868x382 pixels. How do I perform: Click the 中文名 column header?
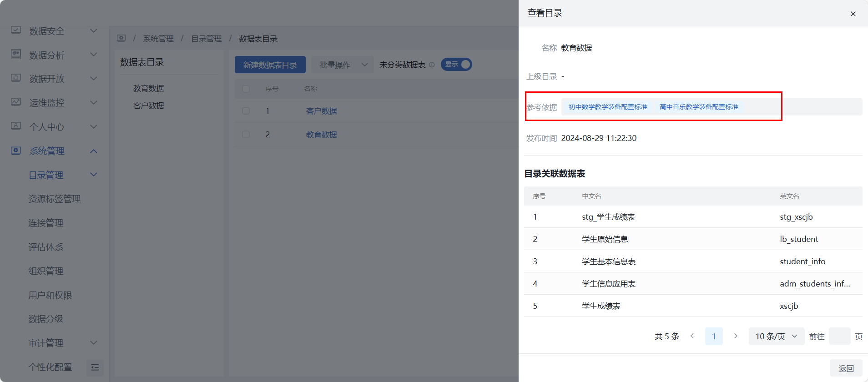click(x=591, y=196)
